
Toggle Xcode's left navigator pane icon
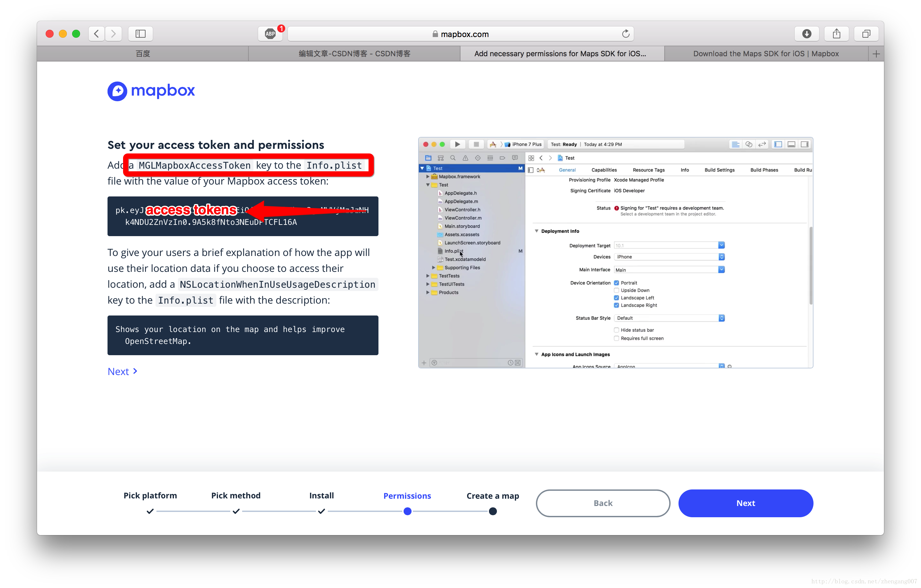point(778,144)
